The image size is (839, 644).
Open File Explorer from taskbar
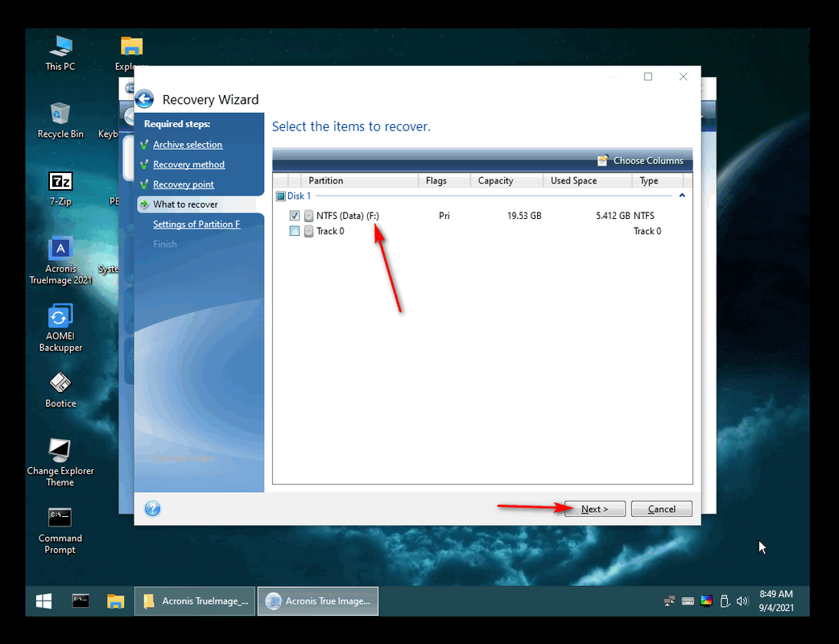[x=115, y=601]
